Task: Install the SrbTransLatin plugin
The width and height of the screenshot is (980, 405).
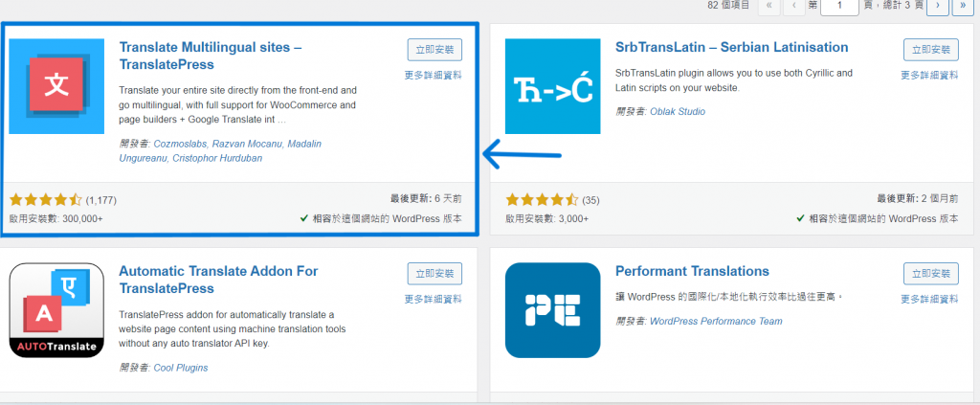Action: pyautogui.click(x=930, y=50)
